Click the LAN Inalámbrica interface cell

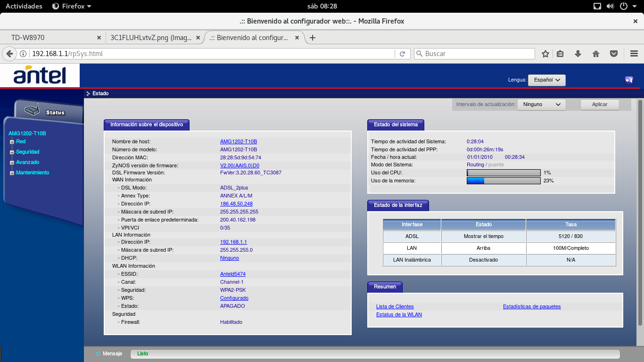(x=412, y=260)
